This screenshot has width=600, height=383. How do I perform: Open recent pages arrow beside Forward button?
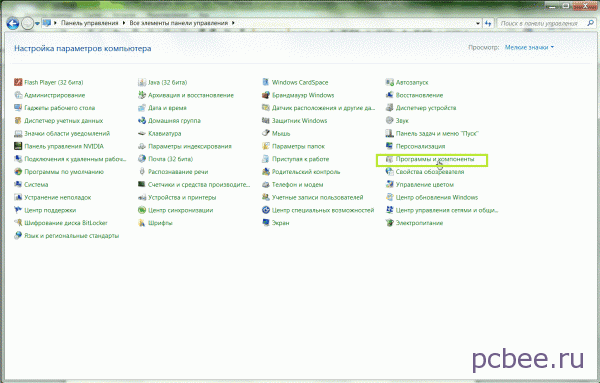coord(37,23)
